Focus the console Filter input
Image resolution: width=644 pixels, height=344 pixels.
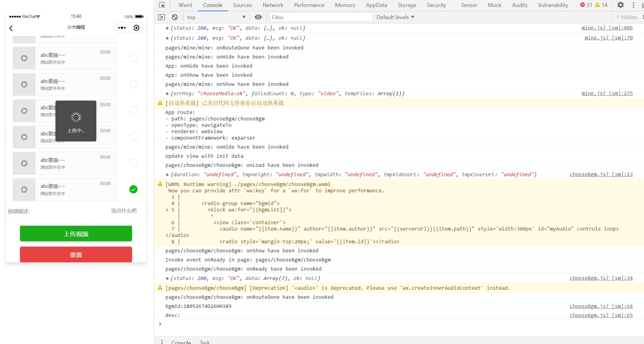(321, 17)
